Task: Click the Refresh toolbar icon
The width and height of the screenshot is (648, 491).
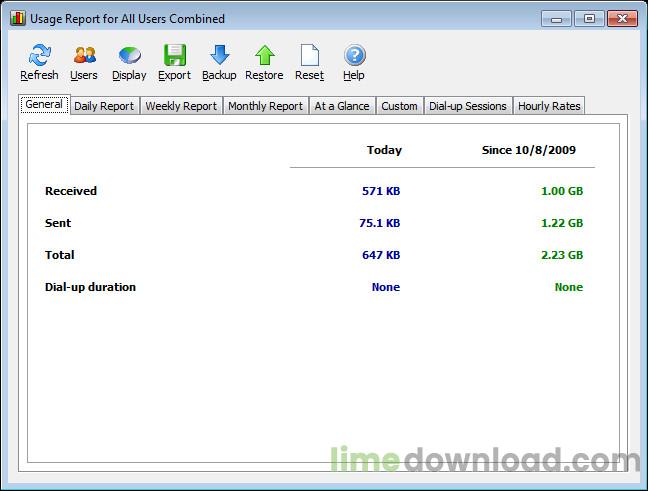Action: click(39, 57)
